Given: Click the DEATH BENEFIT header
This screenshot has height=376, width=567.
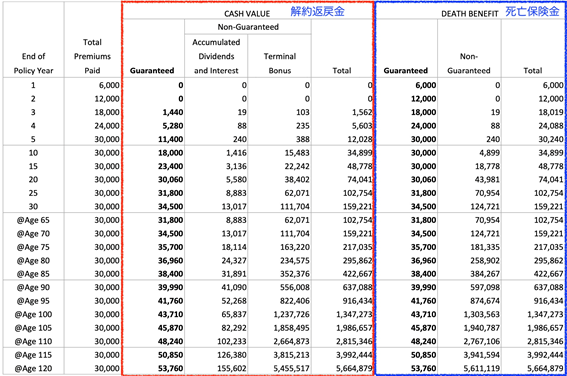Looking at the screenshot, I should click(470, 14).
